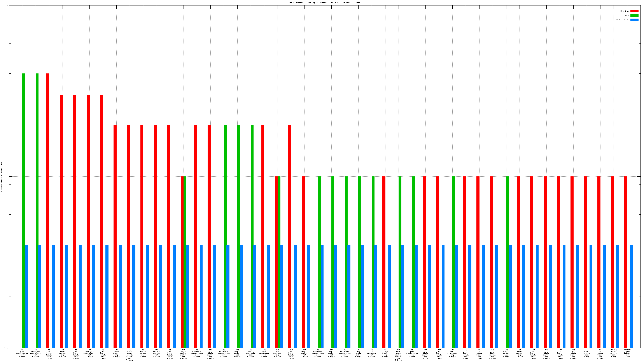This screenshot has width=644, height=362.
Task: Click the x-axis label psbl.surriel.com 4 hops
Action: coord(251,353)
